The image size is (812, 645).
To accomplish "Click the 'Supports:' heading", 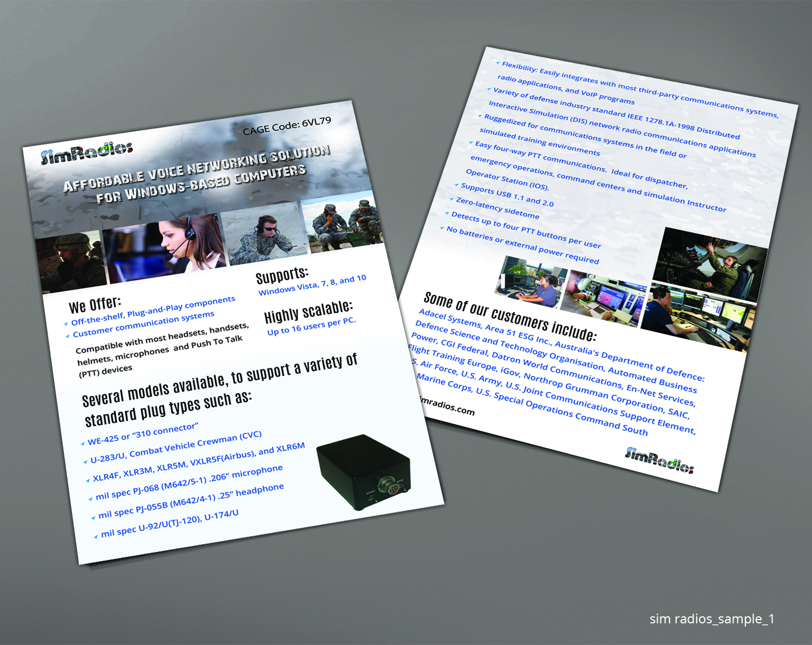I will [x=282, y=275].
